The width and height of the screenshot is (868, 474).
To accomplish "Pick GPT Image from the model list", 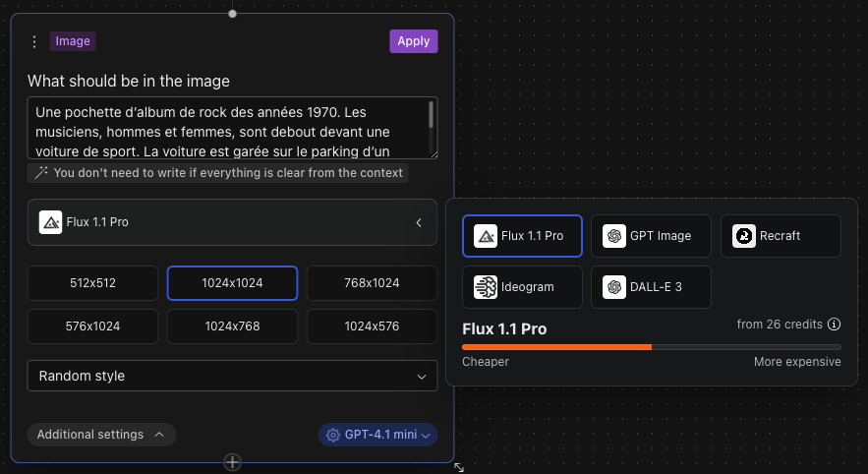I will click(x=652, y=236).
